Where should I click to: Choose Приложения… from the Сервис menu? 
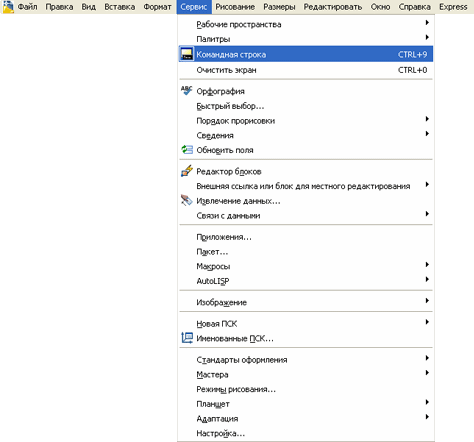pos(306,237)
